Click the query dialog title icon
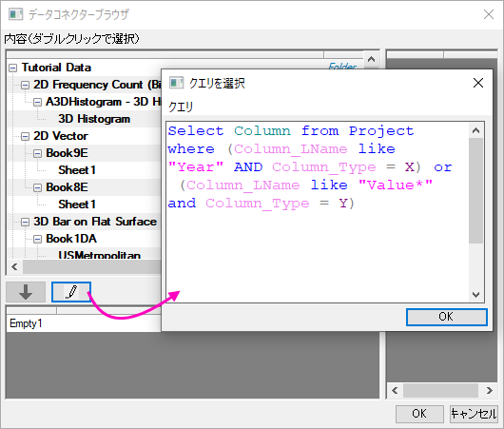This screenshot has width=504, height=429. 176,83
